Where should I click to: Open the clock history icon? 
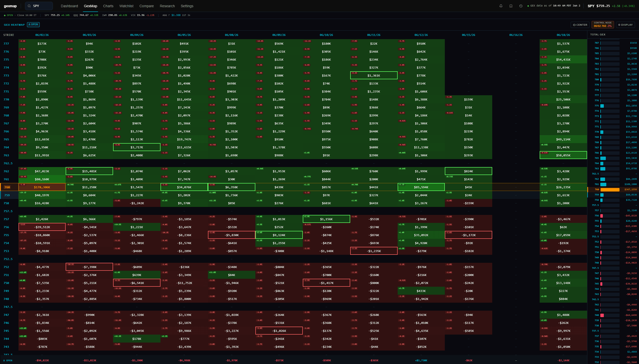(x=521, y=6)
